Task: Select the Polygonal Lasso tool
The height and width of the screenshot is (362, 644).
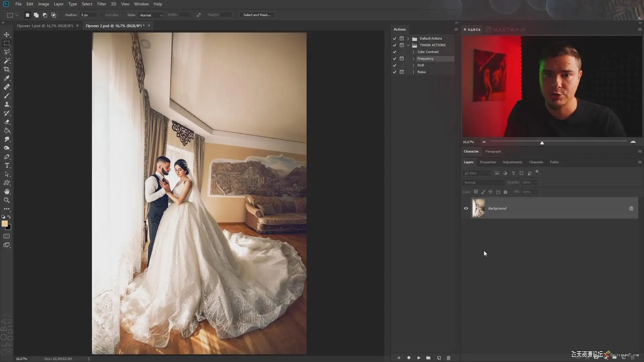Action: (7, 52)
